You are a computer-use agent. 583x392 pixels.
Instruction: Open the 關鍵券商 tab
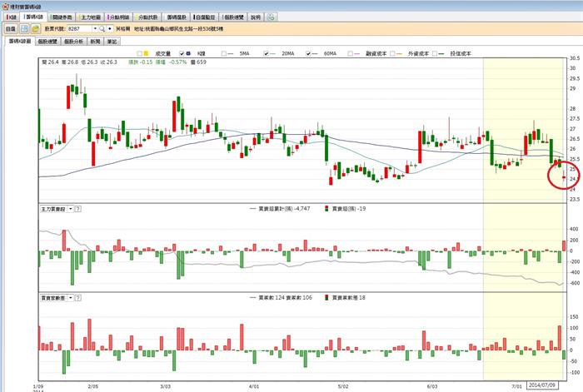(x=62, y=17)
